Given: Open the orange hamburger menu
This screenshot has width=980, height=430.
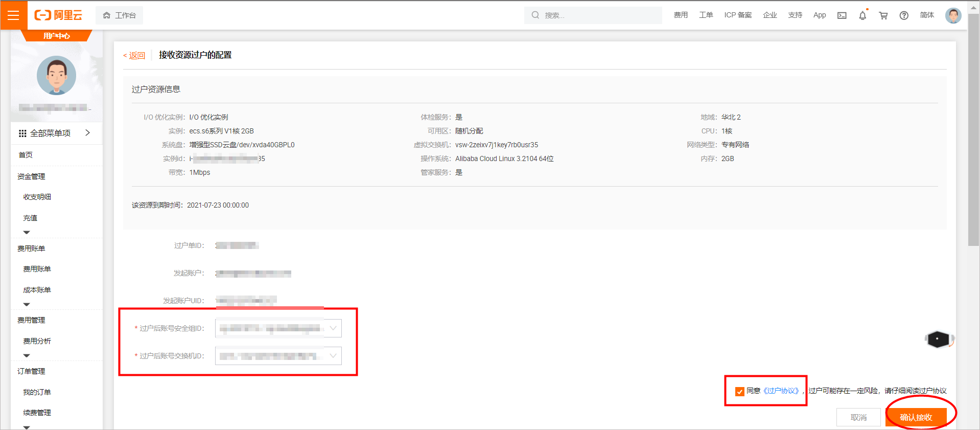Looking at the screenshot, I should (x=13, y=15).
